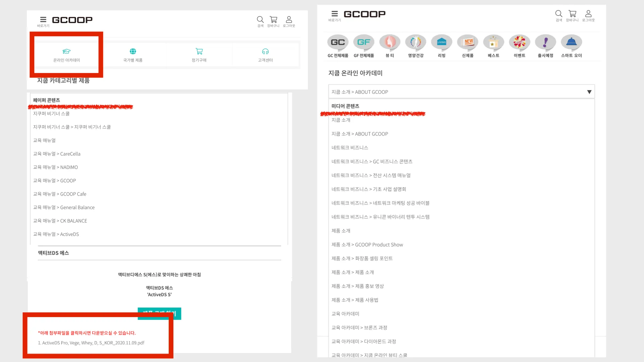Select 제품 소개 > GCOOP Product Show option

pos(367,245)
